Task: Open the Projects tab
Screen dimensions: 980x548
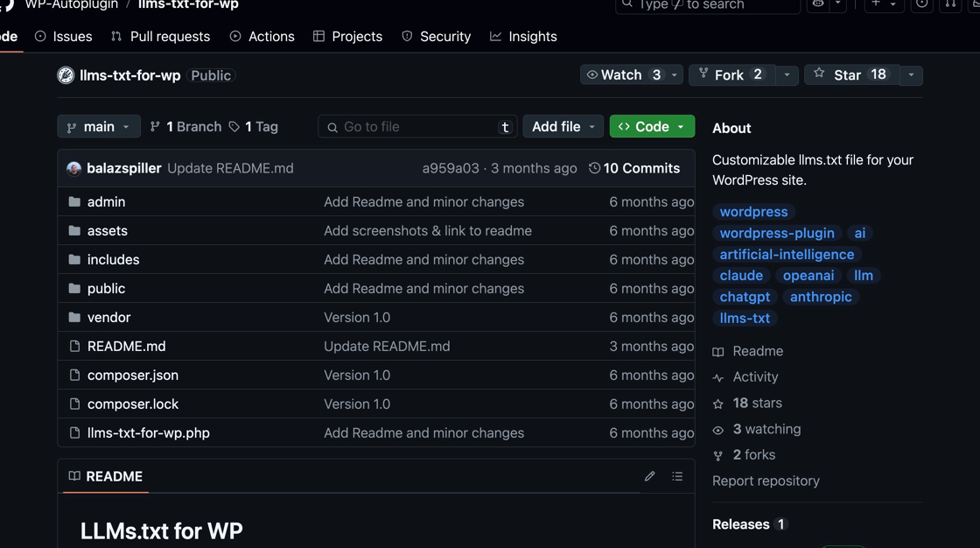Action: pos(347,36)
